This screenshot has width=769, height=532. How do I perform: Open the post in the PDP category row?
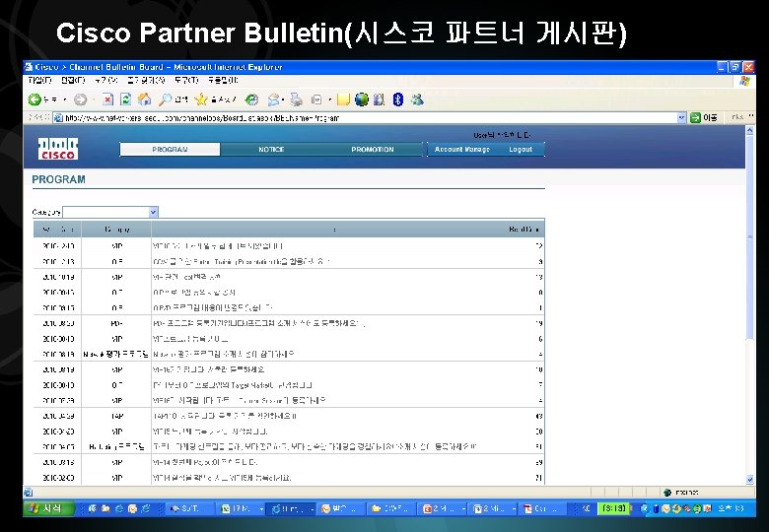tap(258, 323)
